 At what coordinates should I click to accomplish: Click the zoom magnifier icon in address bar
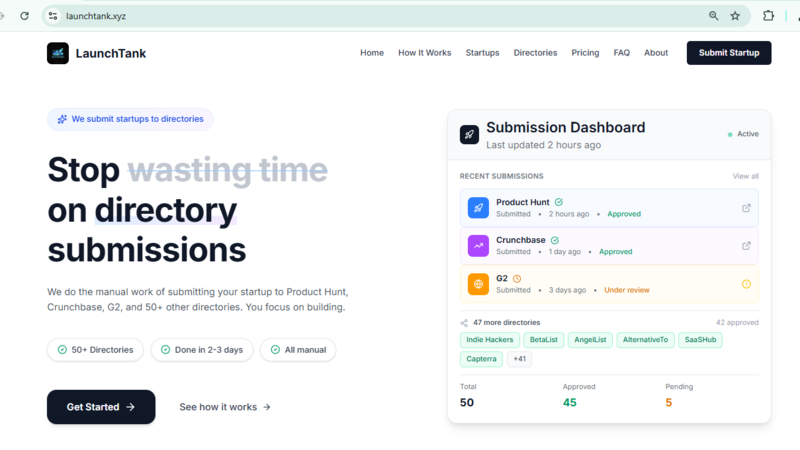click(714, 16)
